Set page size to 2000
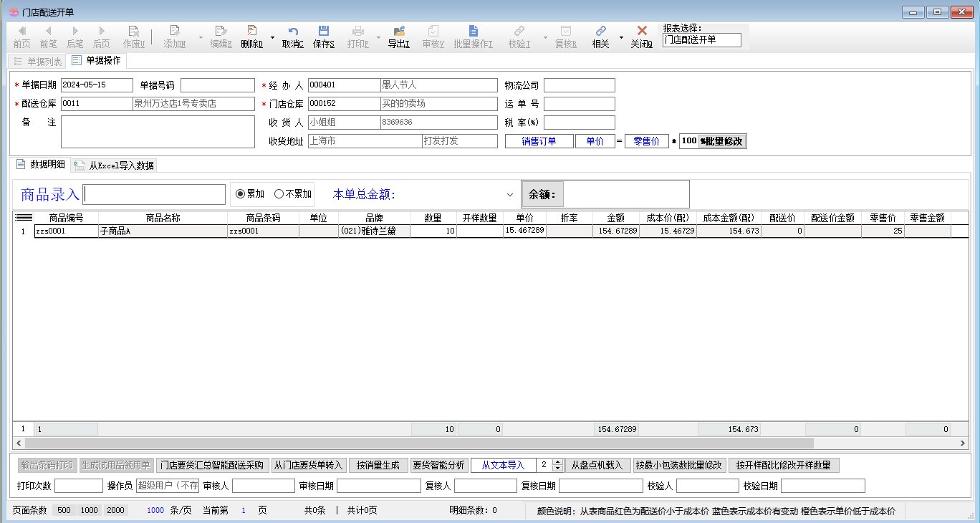 pos(115,510)
